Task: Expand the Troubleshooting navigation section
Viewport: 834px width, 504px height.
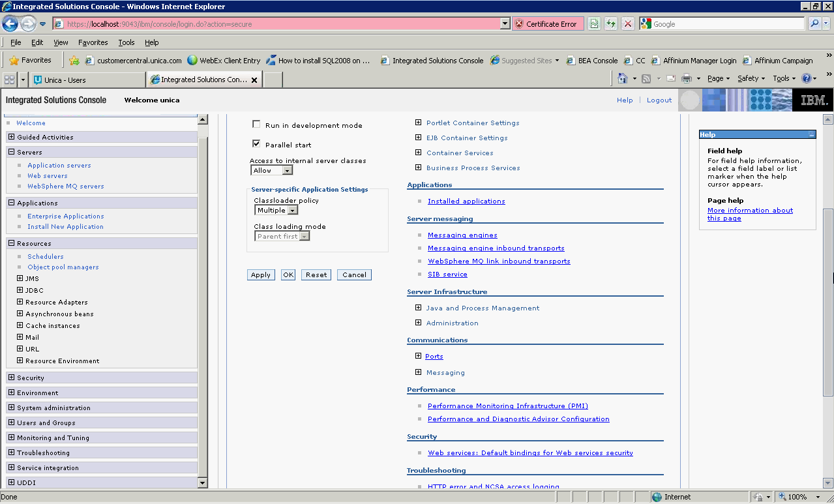Action: click(11, 452)
